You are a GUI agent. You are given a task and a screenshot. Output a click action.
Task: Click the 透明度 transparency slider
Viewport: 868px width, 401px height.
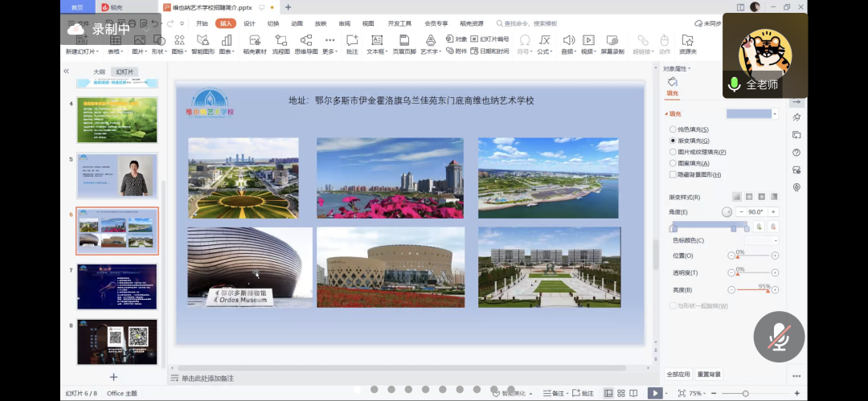753,273
